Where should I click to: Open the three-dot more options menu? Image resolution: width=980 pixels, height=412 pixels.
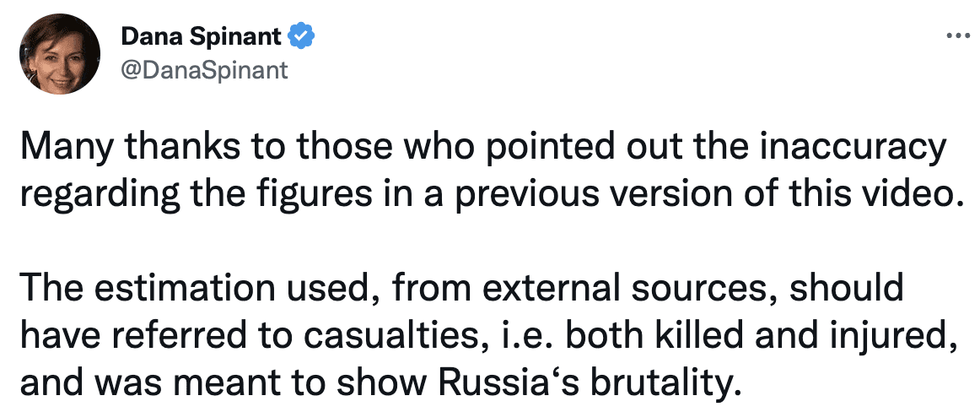tap(957, 36)
